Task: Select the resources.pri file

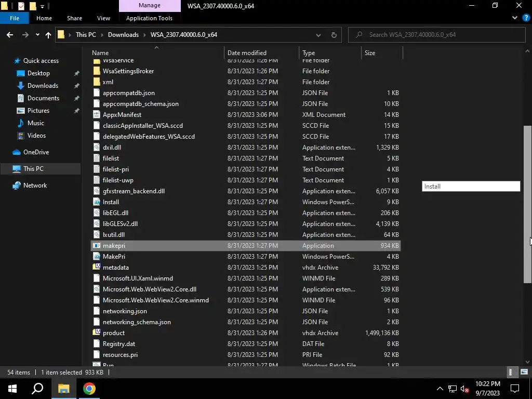Action: [x=120, y=354]
